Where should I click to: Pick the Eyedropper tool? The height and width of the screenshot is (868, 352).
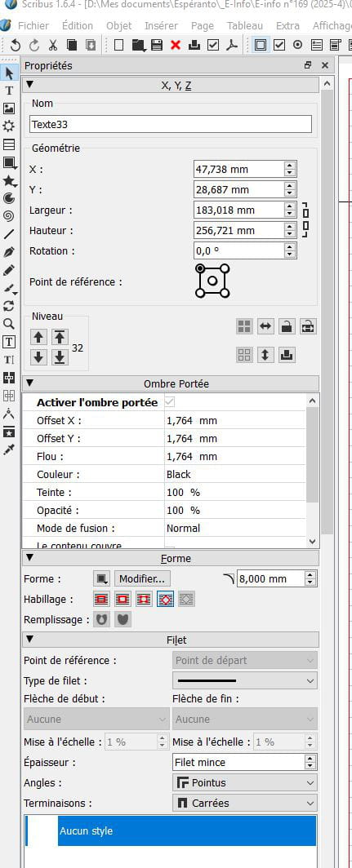pos(9,449)
